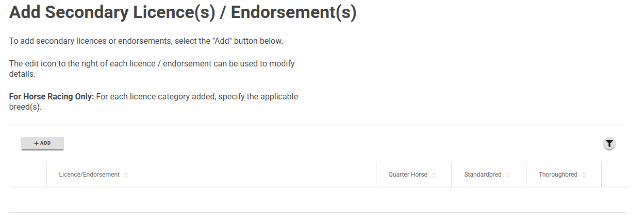Click the bold 'For Horse Racing Only:' text
The width and height of the screenshot is (644, 224).
point(52,97)
